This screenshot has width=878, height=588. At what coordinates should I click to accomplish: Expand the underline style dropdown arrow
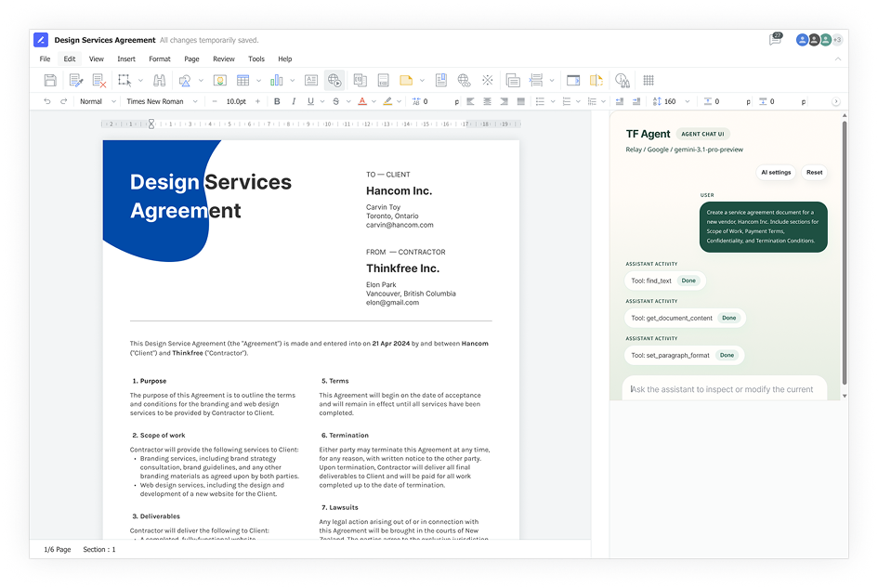pos(322,102)
